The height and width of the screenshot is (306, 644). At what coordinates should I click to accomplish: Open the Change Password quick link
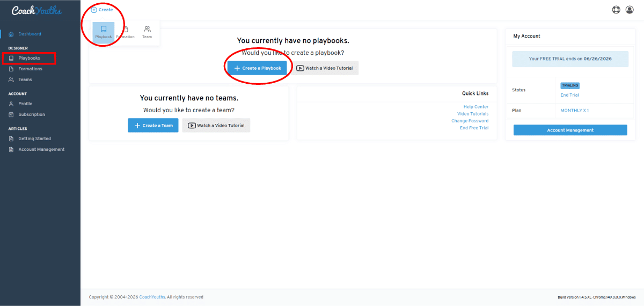(x=470, y=121)
